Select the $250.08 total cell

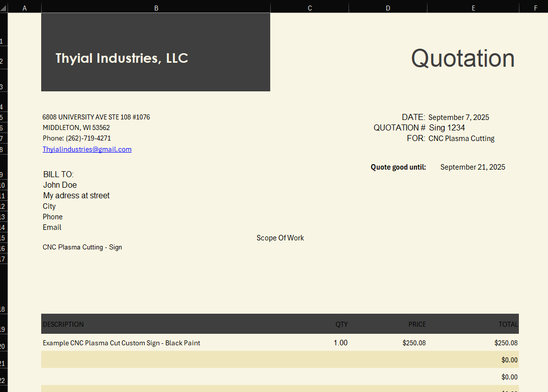pyautogui.click(x=506, y=343)
